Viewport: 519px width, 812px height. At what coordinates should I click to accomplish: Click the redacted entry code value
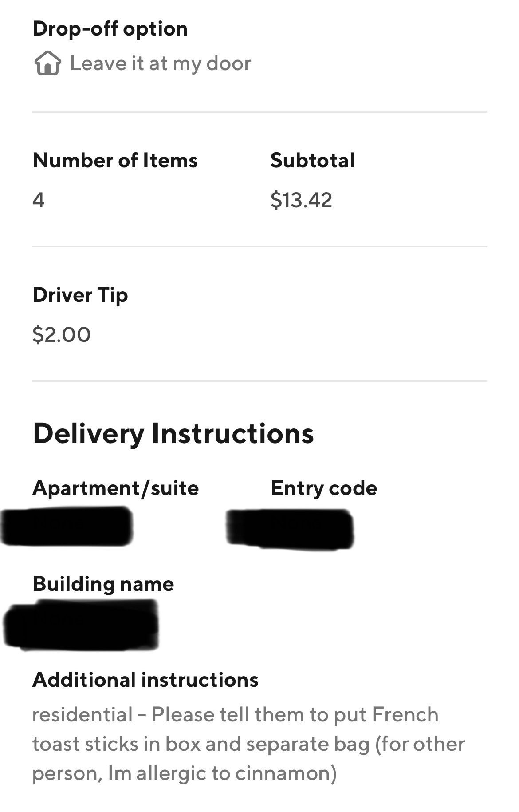(290, 528)
